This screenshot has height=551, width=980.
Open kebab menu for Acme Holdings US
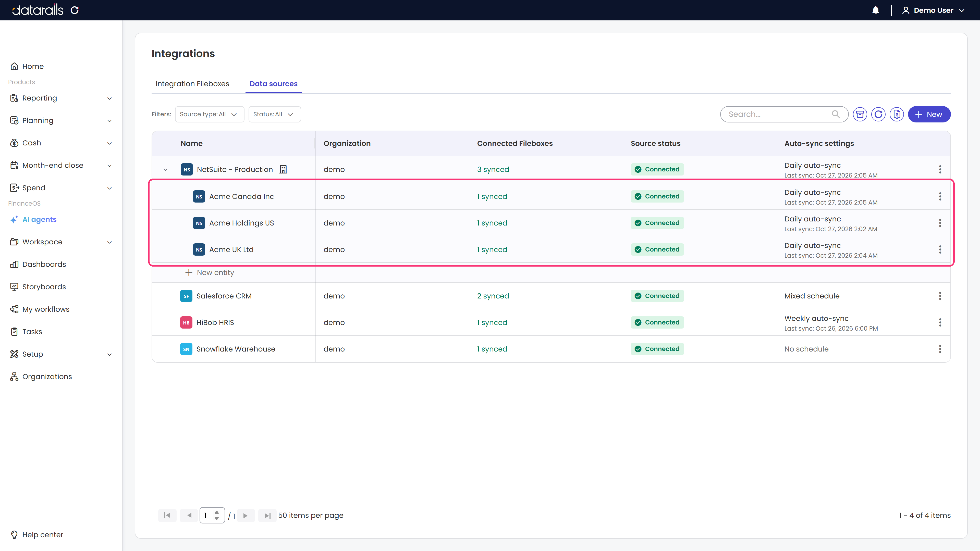point(940,223)
